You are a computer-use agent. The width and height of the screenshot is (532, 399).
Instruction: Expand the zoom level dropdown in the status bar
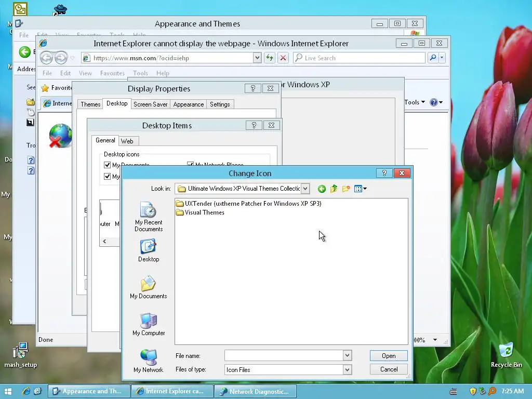tap(435, 340)
